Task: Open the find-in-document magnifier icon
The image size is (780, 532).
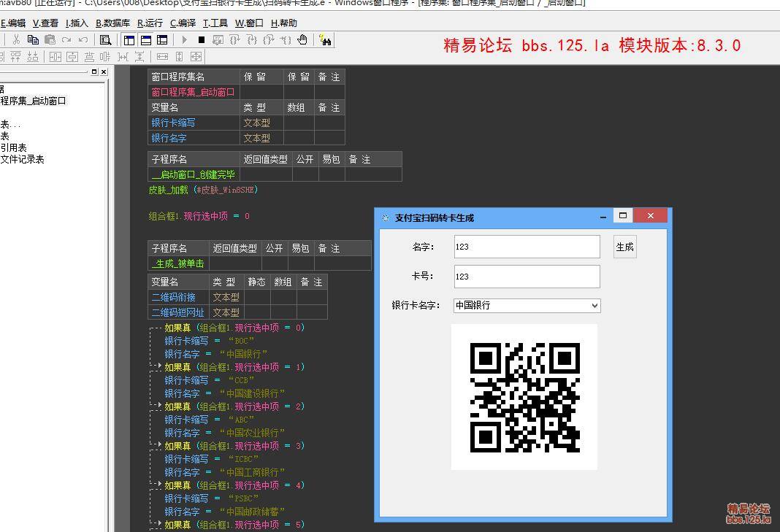Action: point(105,40)
